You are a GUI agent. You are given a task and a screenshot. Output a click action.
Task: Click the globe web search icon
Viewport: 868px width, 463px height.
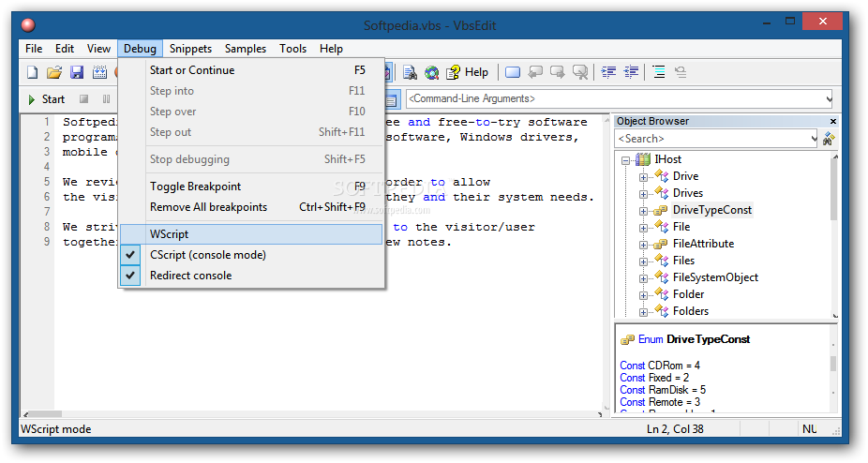tap(432, 72)
